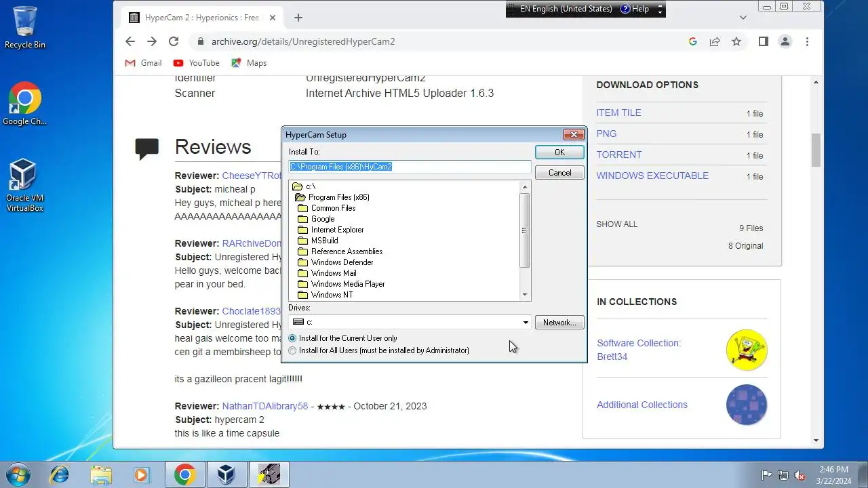Image resolution: width=868 pixels, height=488 pixels.
Task: Open the Chrome profile avatar menu
Action: point(785,41)
